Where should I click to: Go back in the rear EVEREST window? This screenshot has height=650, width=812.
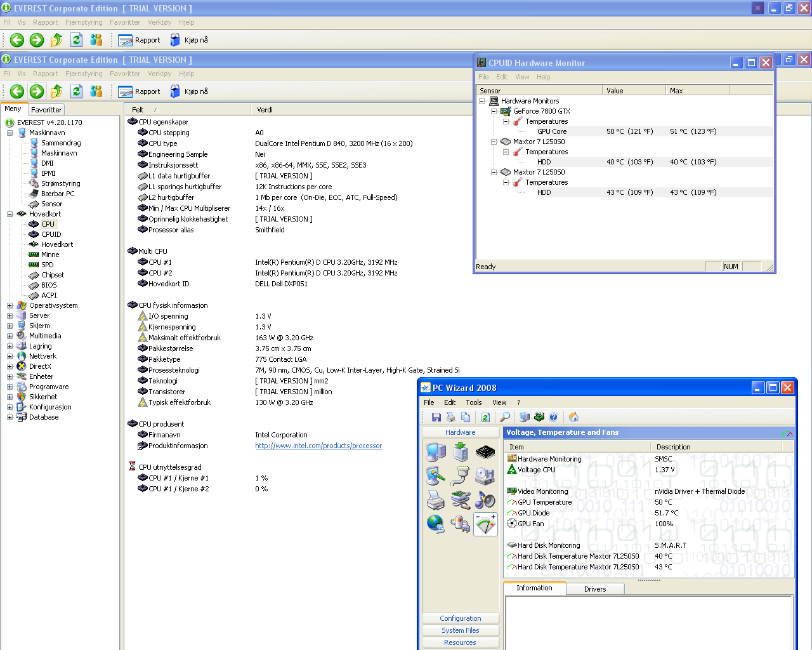[x=17, y=40]
